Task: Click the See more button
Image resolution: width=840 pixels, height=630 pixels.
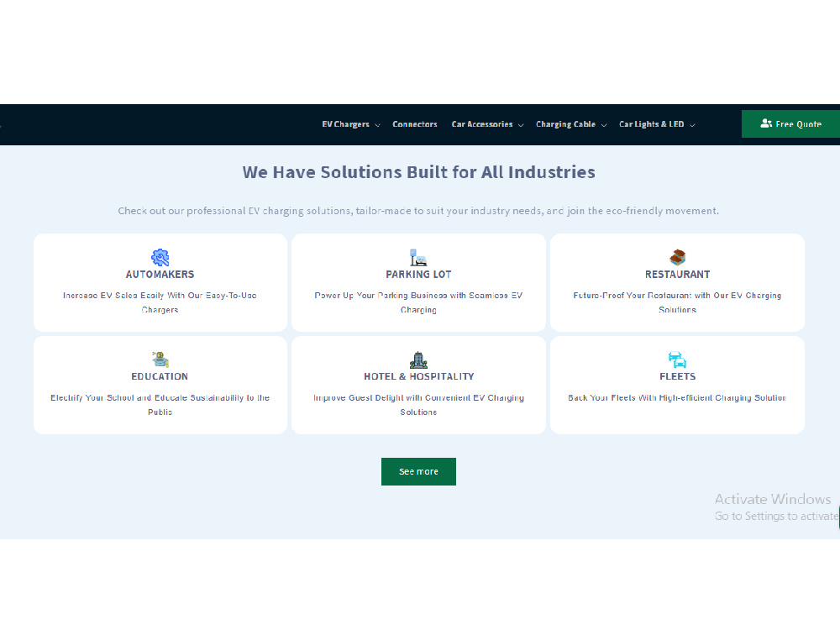Action: pos(418,471)
